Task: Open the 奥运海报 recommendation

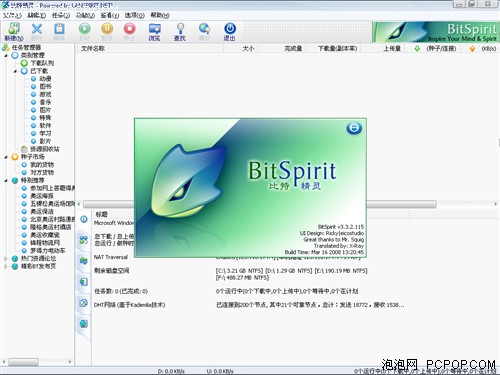Action: click(42, 196)
